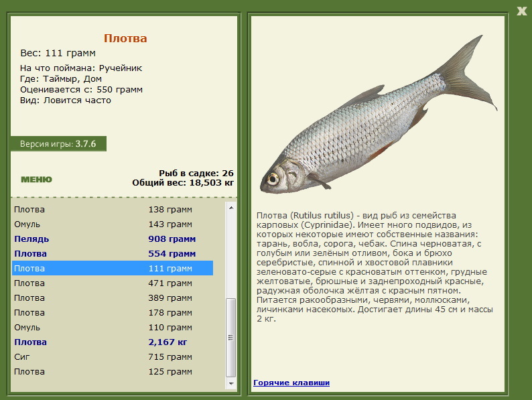This screenshot has width=532, height=400.
Task: Click the scroll down arrow in the fish list
Action: [x=231, y=384]
